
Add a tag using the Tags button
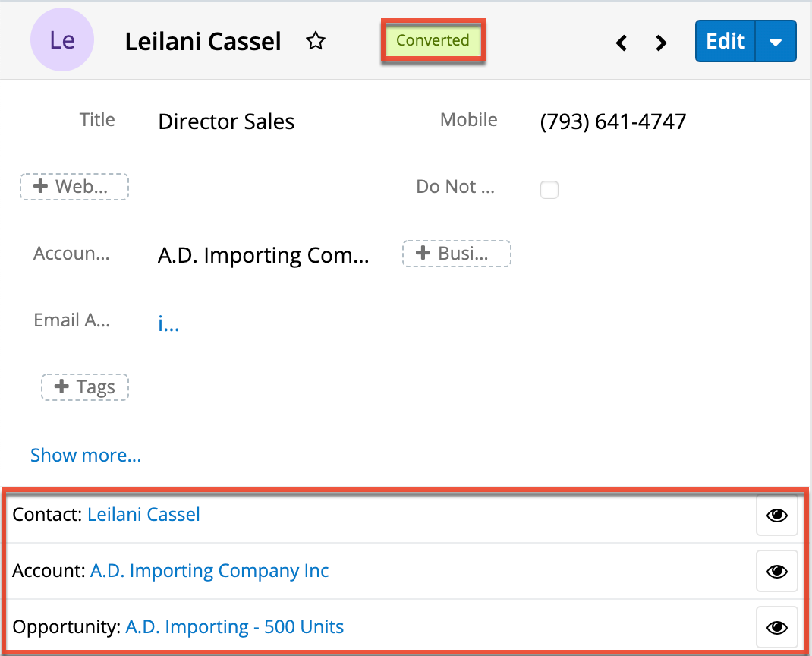(x=84, y=387)
